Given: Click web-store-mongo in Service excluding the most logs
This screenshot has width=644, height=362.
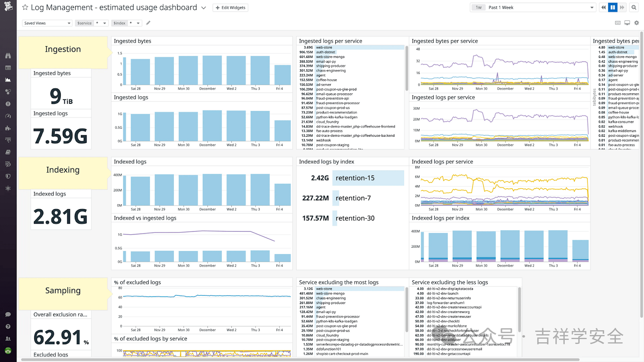Looking at the screenshot, I should (330, 294).
